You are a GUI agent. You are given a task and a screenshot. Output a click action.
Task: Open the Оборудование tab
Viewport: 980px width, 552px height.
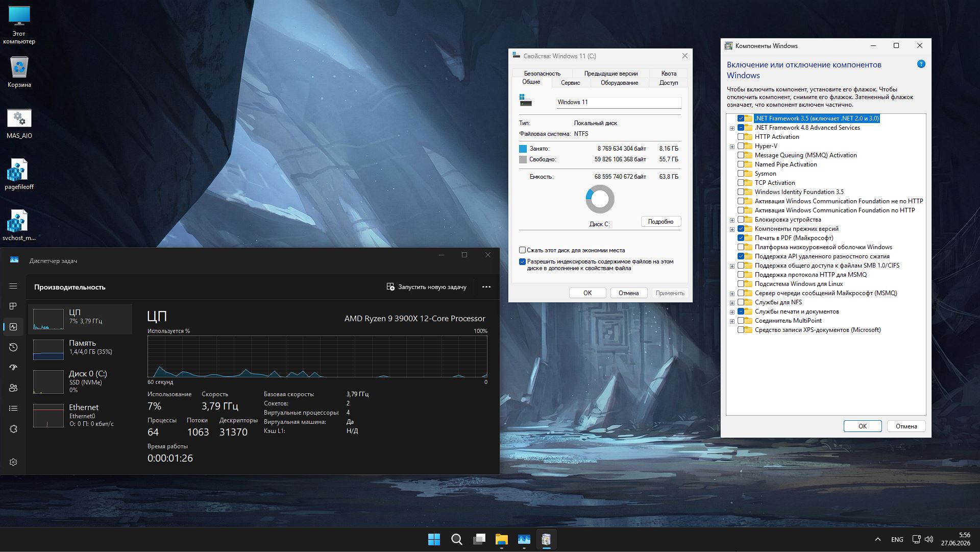(x=619, y=83)
